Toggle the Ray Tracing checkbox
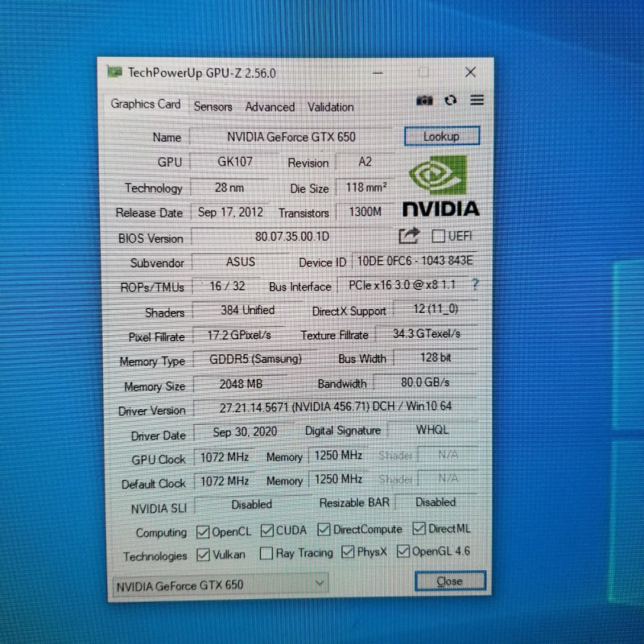644x644 pixels. point(266,553)
